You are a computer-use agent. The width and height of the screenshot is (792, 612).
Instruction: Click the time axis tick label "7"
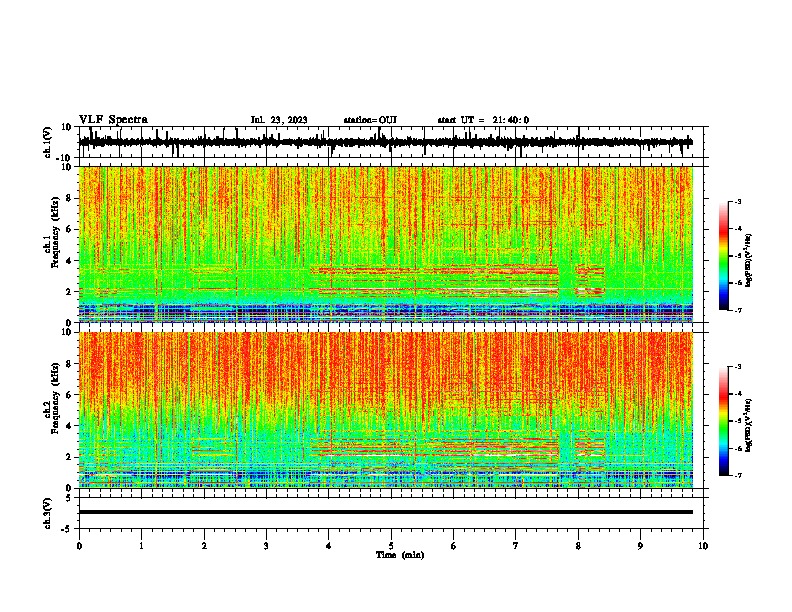click(516, 546)
